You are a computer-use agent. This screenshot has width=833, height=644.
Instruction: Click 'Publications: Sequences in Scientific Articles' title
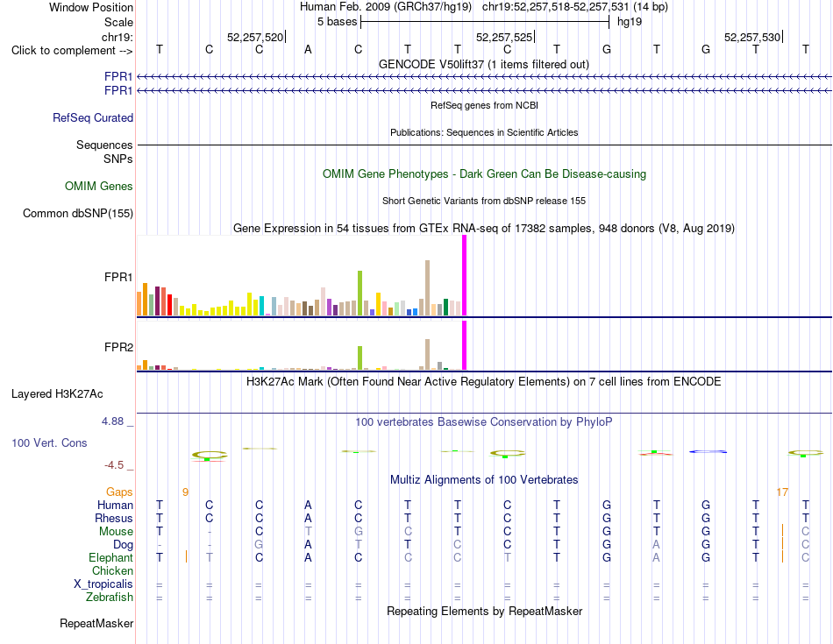(x=484, y=132)
